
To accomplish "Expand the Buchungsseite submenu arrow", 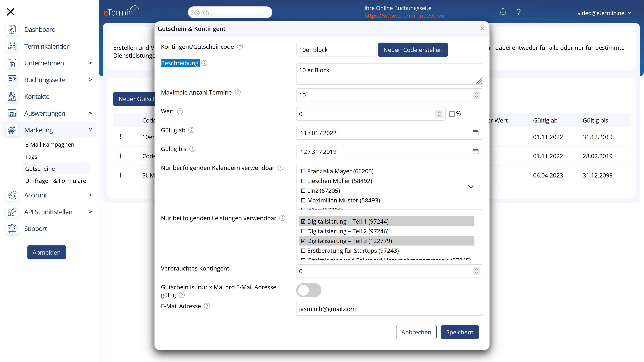I will (x=90, y=80).
